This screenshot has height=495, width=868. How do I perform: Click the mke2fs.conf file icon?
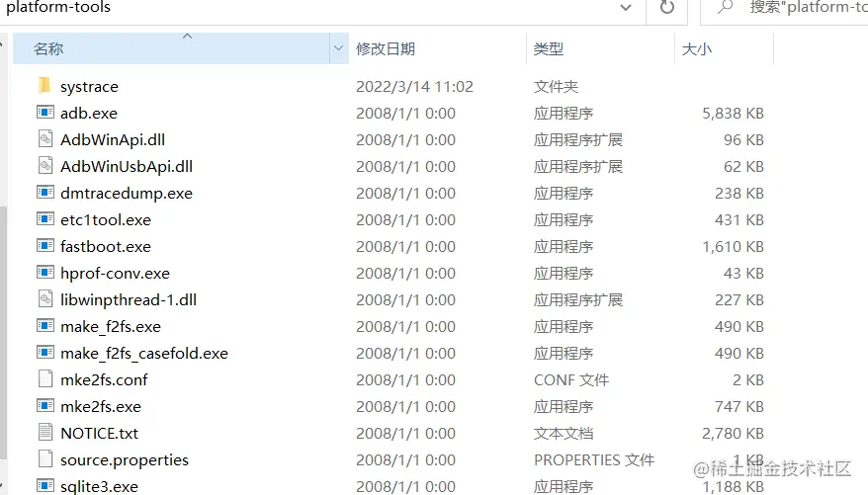click(x=45, y=378)
